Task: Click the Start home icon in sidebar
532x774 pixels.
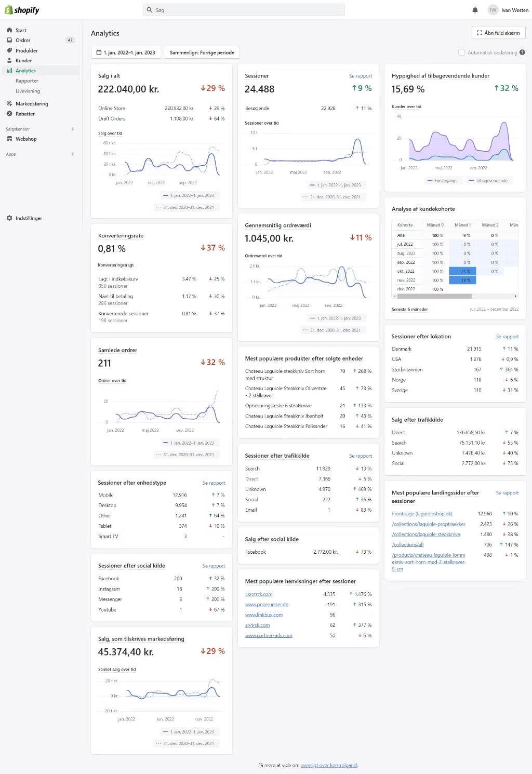Action: point(9,30)
